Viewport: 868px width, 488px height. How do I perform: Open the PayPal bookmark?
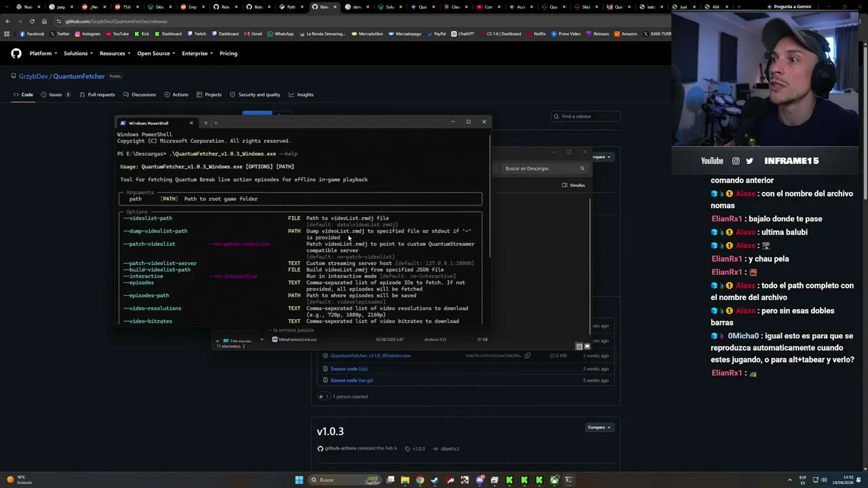(x=435, y=34)
